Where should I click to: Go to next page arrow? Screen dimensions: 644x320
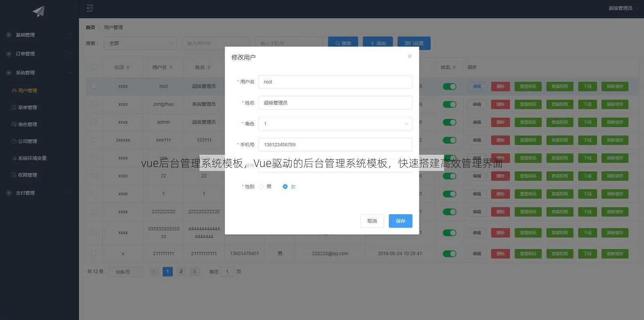point(195,271)
